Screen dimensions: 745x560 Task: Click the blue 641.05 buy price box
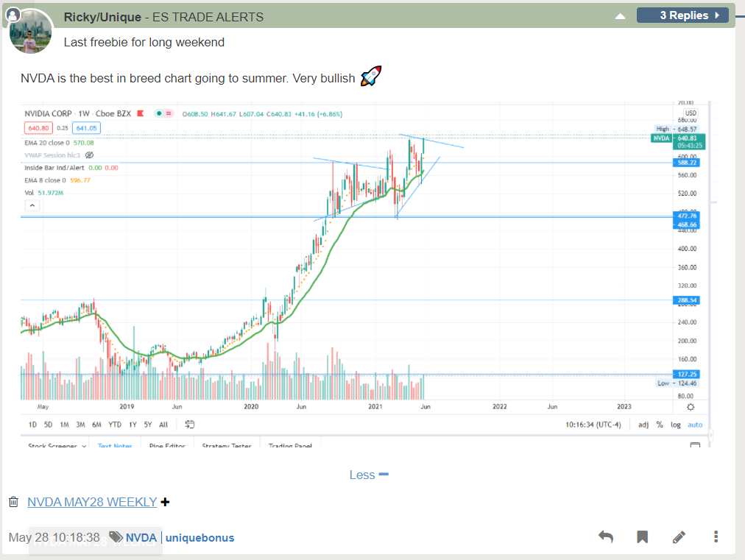pyautogui.click(x=86, y=128)
